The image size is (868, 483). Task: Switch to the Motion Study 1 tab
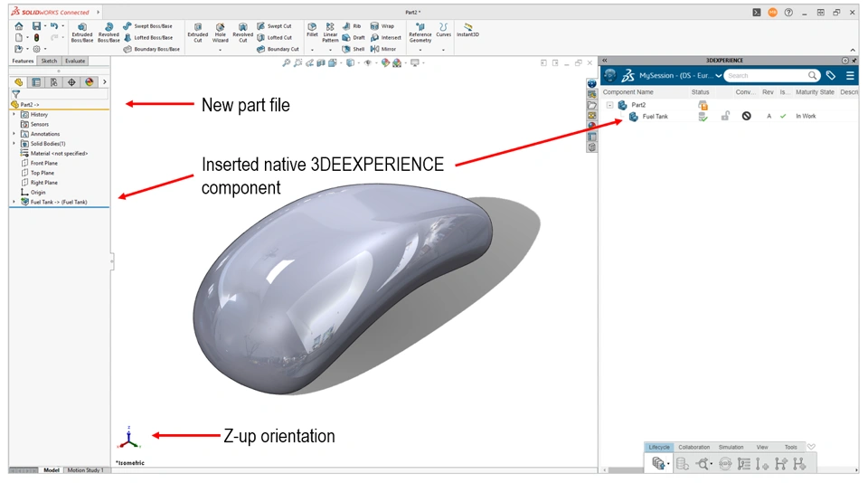(x=86, y=470)
